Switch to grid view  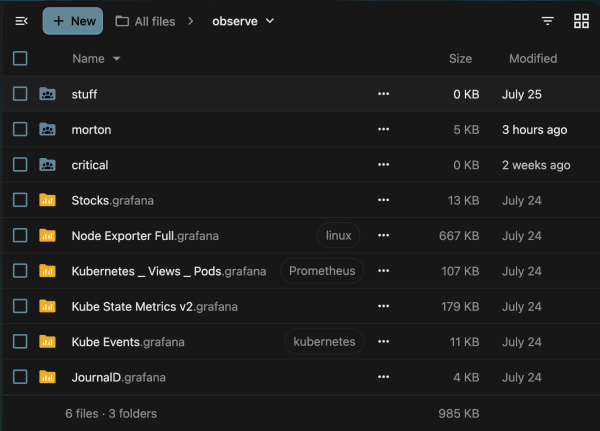(581, 21)
